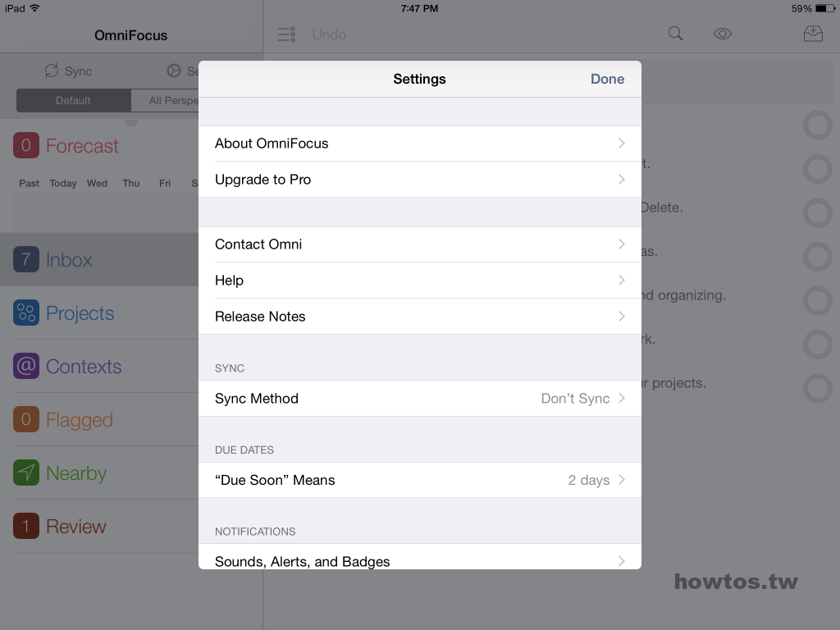
Task: Click the Undo button
Action: 329,34
